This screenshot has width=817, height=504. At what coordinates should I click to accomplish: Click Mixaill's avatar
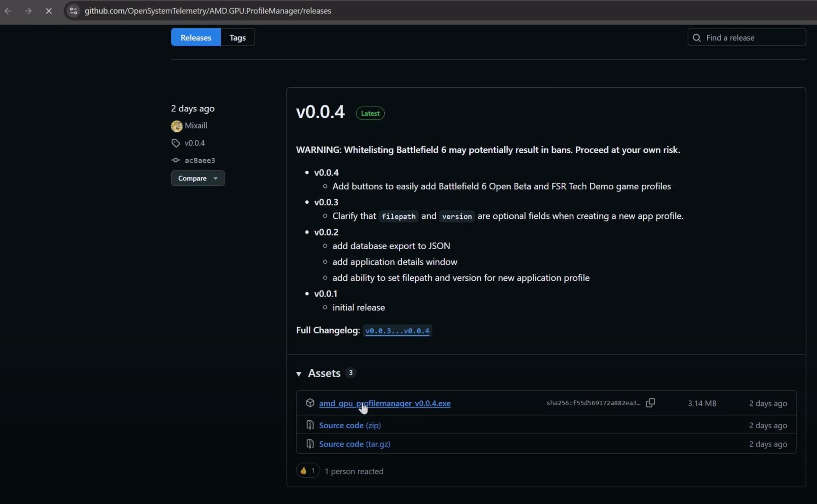(176, 126)
